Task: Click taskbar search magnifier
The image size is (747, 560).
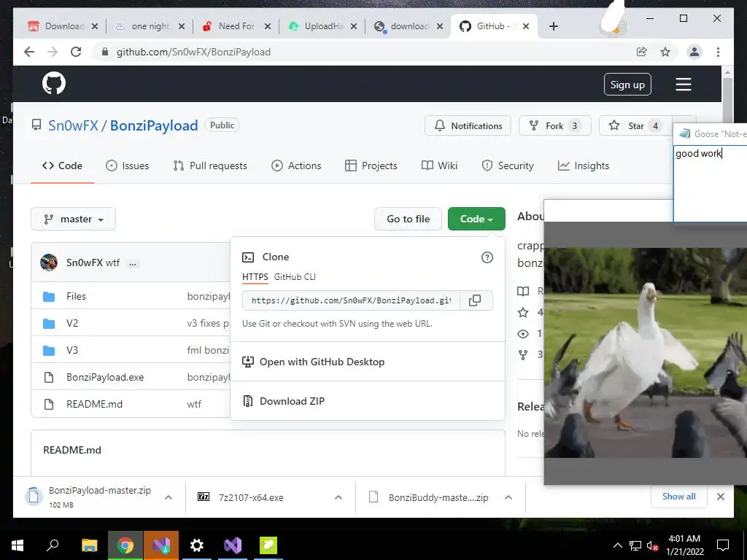Action: coord(53,545)
